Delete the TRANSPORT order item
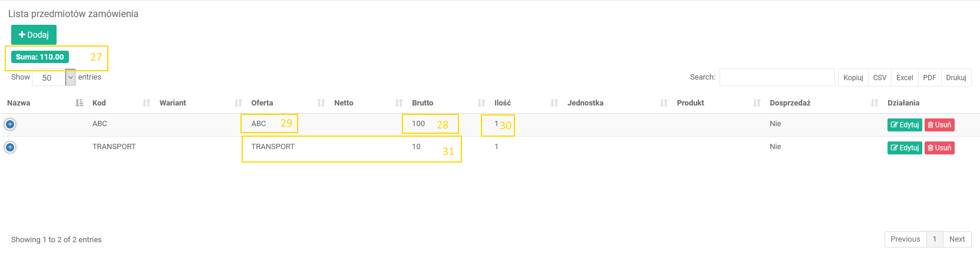This screenshot has height=277, width=980. click(x=939, y=148)
